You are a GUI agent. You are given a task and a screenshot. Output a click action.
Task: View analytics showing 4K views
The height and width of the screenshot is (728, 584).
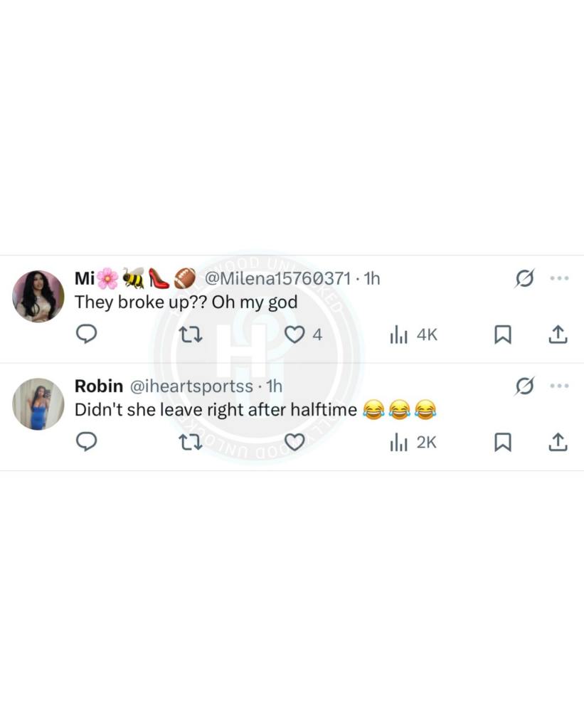(x=413, y=334)
